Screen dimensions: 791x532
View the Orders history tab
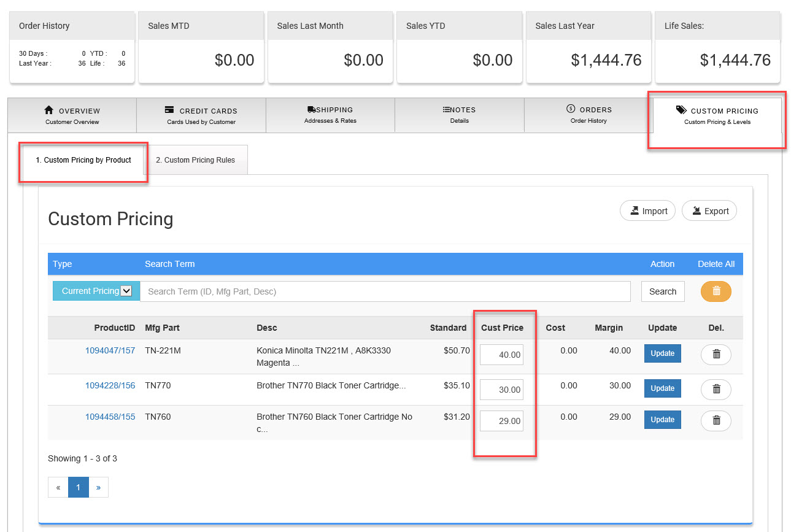coord(588,115)
